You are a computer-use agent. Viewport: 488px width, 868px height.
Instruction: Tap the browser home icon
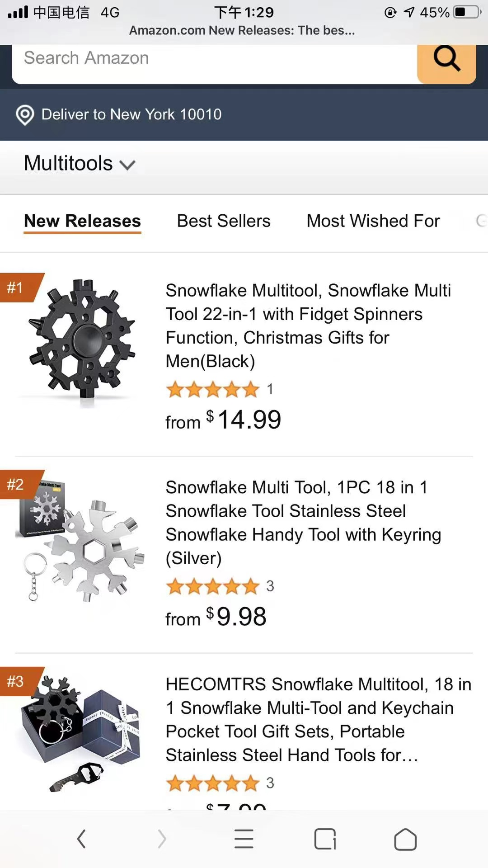[x=405, y=839]
